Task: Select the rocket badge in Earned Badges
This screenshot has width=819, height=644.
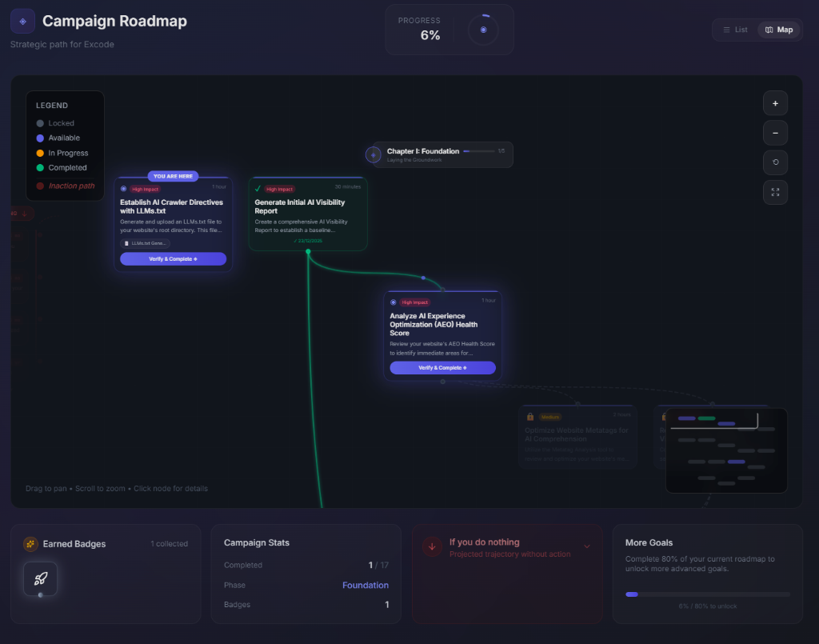Action: [x=40, y=578]
